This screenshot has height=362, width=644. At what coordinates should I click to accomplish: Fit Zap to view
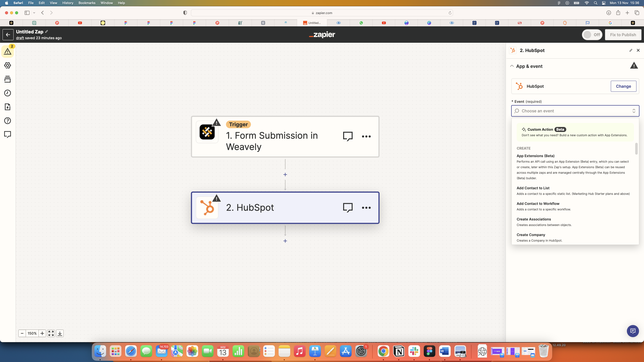(51, 333)
